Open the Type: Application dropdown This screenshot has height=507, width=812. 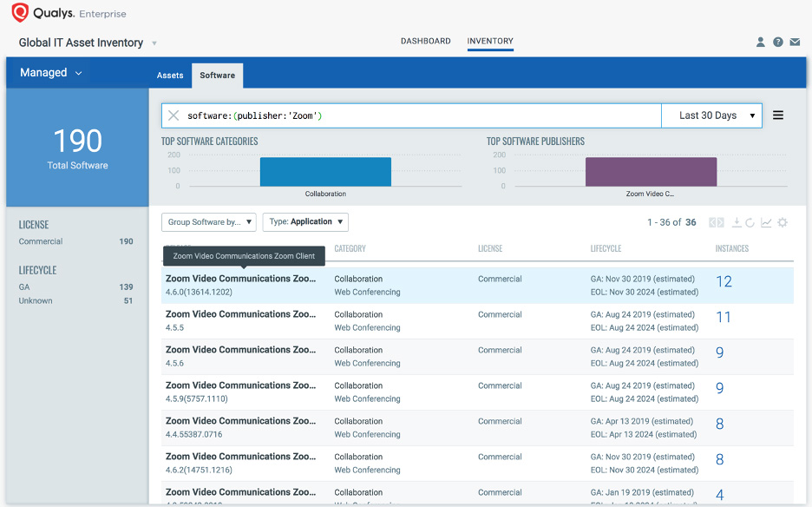coord(305,222)
